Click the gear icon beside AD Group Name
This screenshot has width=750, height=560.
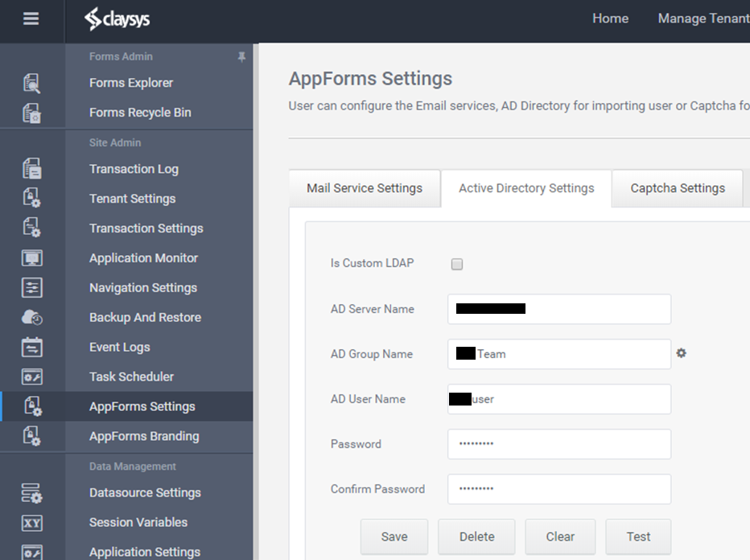681,353
